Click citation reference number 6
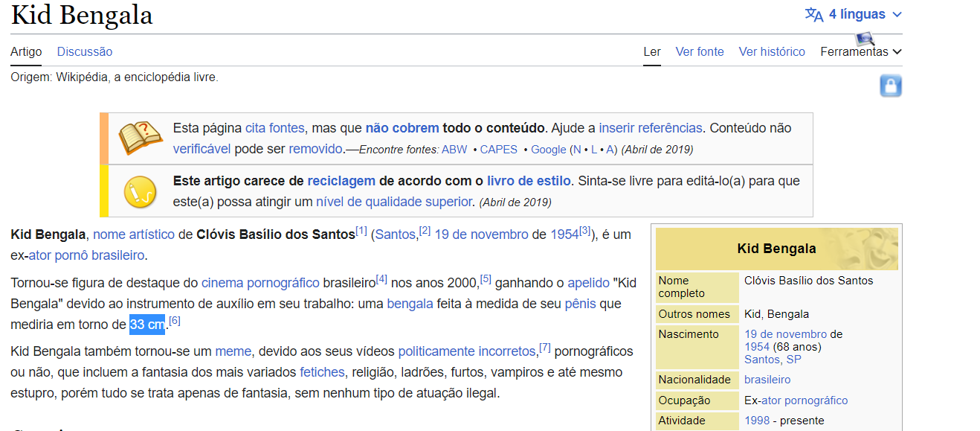 [175, 322]
